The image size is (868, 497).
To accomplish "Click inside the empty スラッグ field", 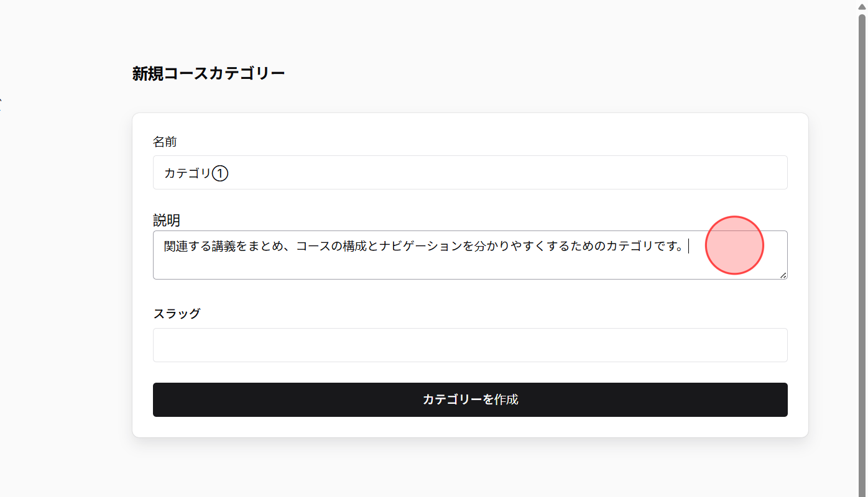I will (x=470, y=345).
